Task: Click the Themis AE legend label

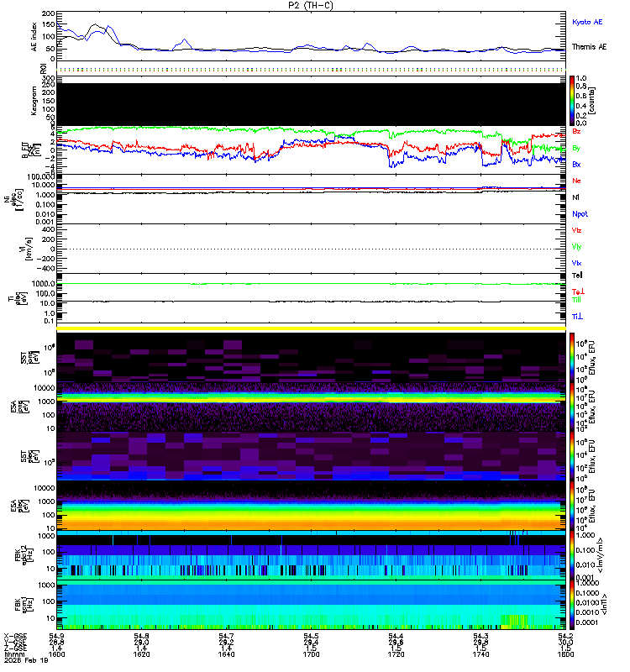Action: coord(590,47)
